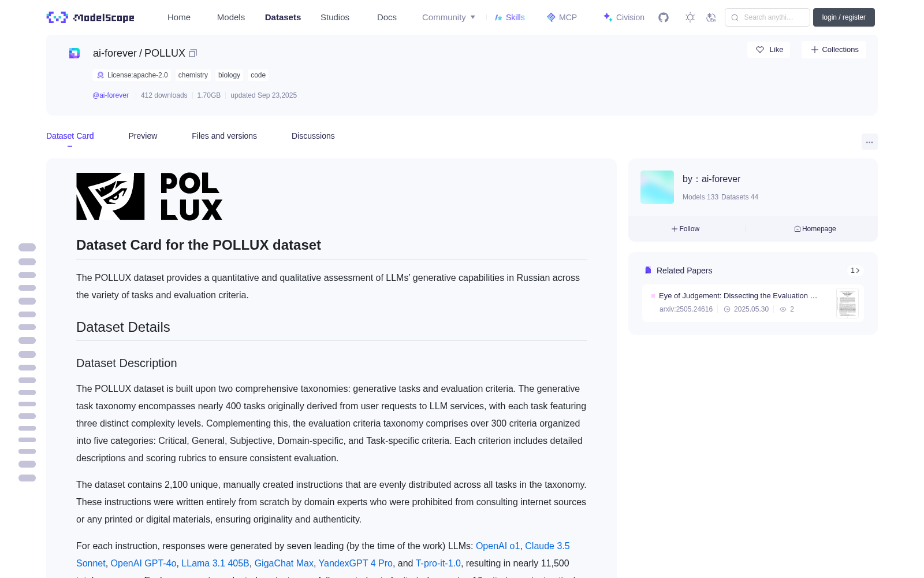Click the 'Models 133' count text
The width and height of the screenshot is (924, 578).
click(701, 197)
